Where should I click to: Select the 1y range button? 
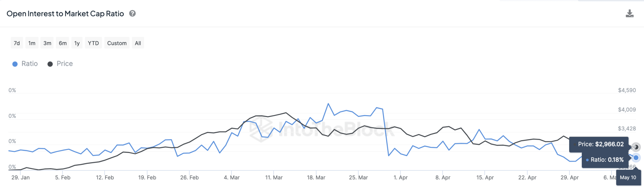coord(77,43)
